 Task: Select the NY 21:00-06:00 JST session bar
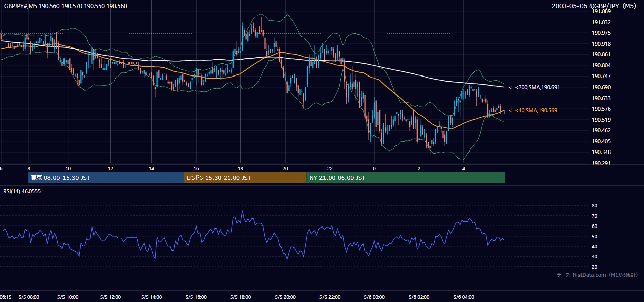(406, 178)
